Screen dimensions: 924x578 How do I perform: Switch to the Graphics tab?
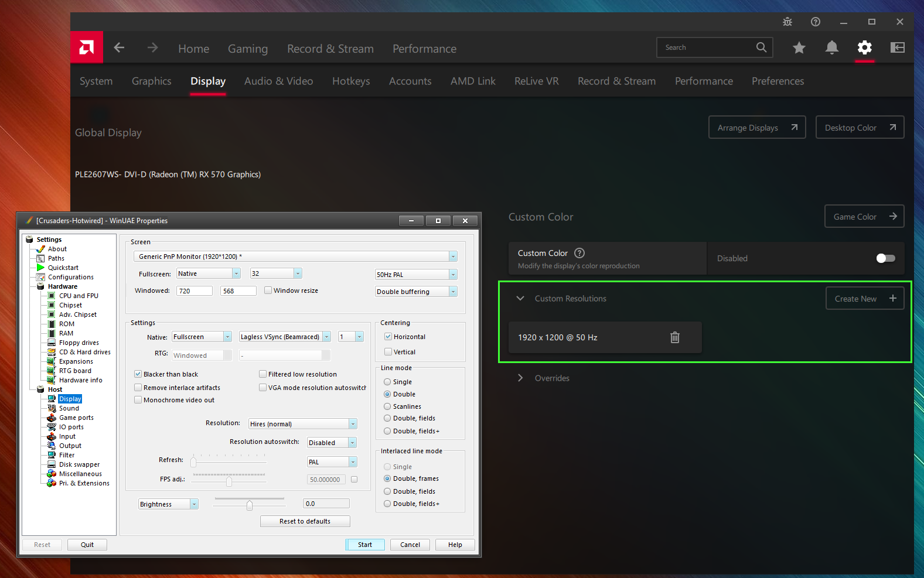pyautogui.click(x=152, y=81)
